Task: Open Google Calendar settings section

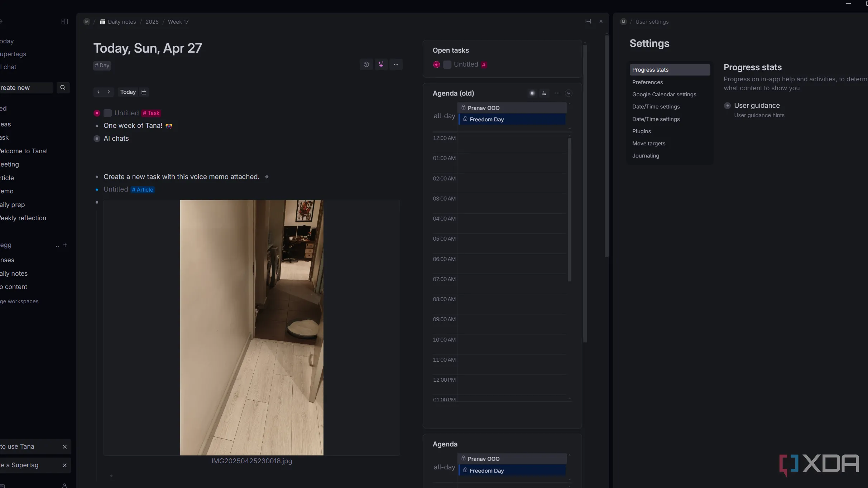Action: (664, 95)
